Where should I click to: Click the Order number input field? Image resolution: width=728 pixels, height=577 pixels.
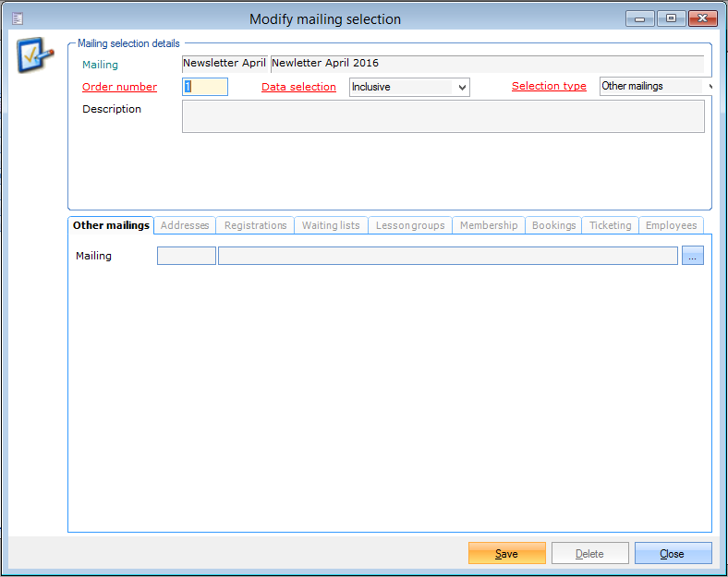click(205, 87)
